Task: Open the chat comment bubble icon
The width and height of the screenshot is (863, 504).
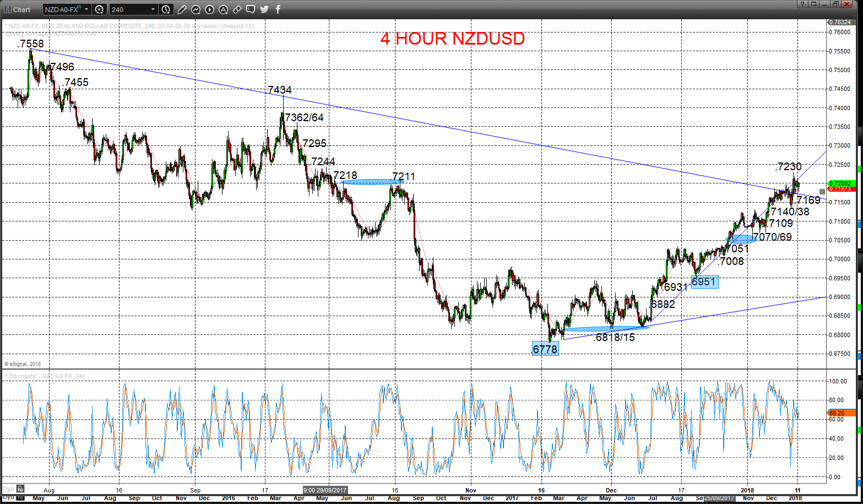Action: (x=251, y=9)
